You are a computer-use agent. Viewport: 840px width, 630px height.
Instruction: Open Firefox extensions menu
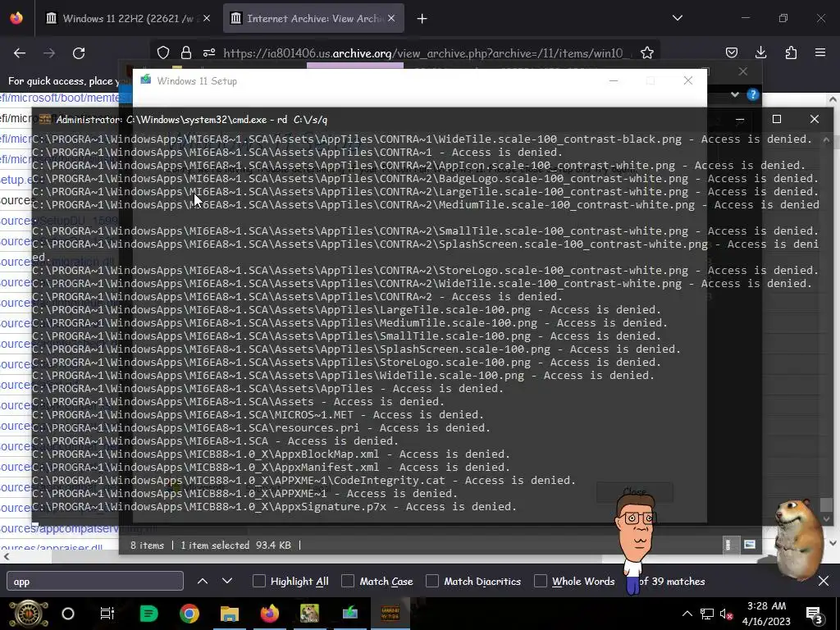point(791,52)
